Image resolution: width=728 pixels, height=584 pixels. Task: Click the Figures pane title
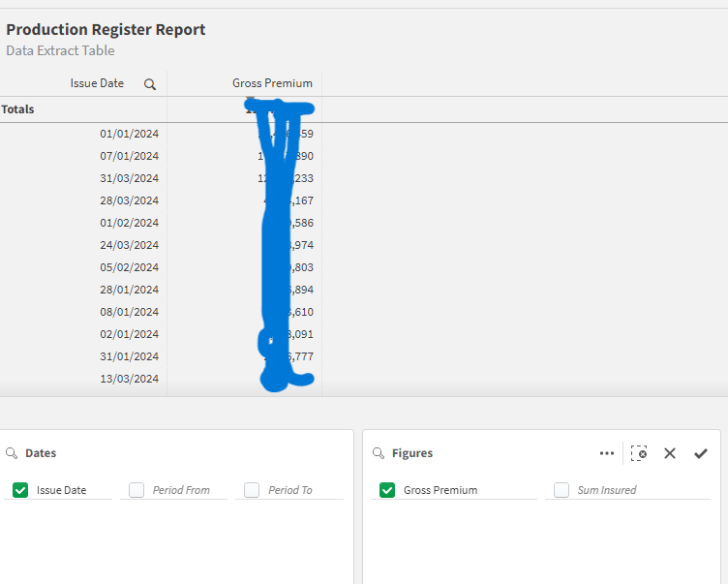412,453
